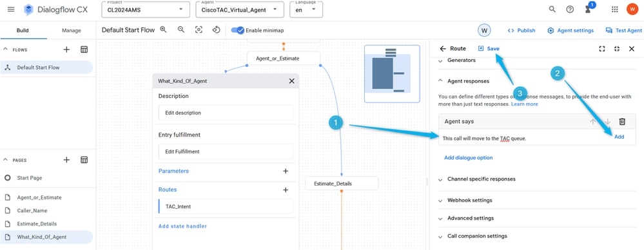This screenshot has height=250, width=644.
Task: Open the help question mark icon
Action: click(x=570, y=9)
